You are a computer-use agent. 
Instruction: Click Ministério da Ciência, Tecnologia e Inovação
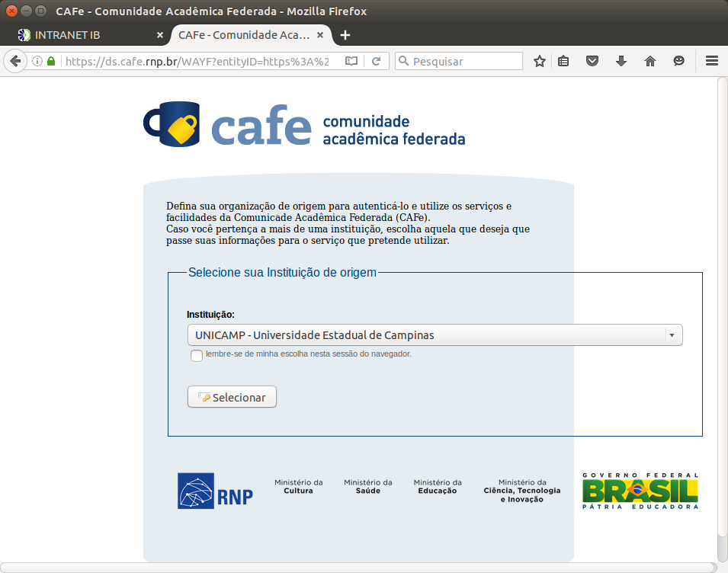tap(522, 491)
